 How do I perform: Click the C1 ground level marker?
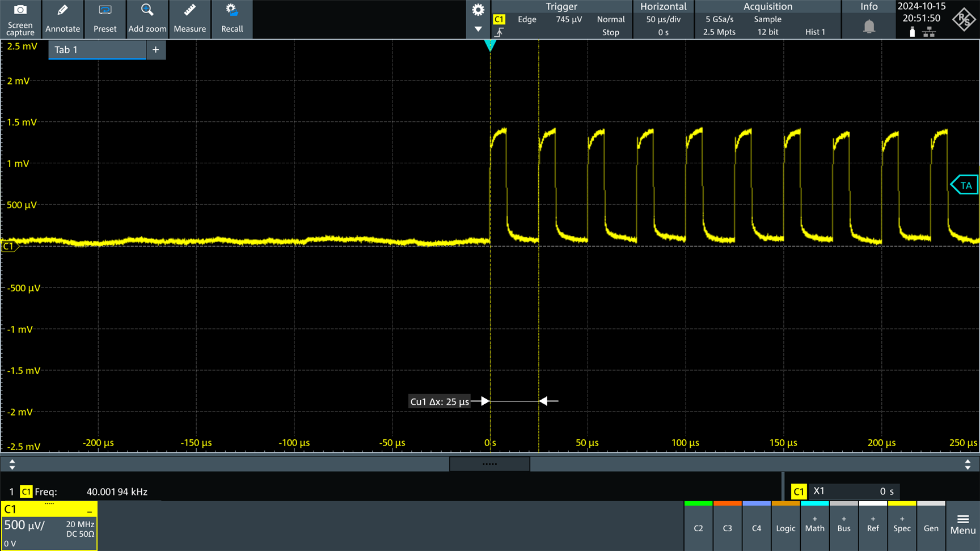[x=9, y=246]
